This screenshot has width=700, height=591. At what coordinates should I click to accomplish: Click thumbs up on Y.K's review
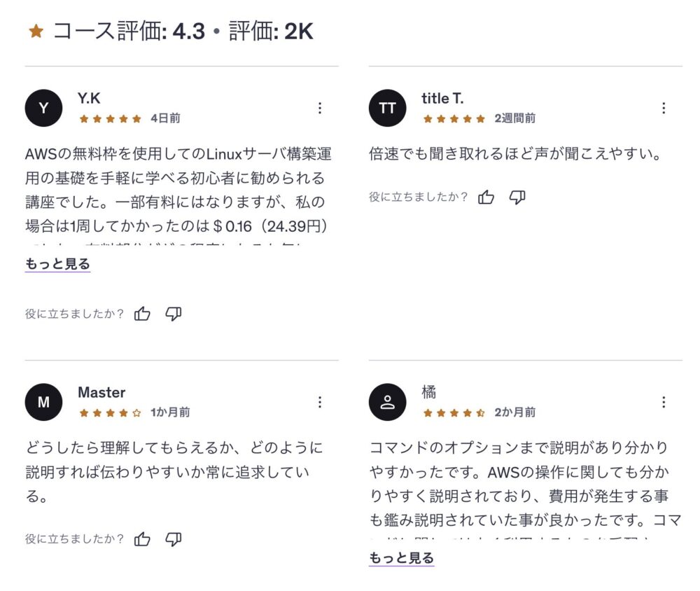click(x=143, y=314)
